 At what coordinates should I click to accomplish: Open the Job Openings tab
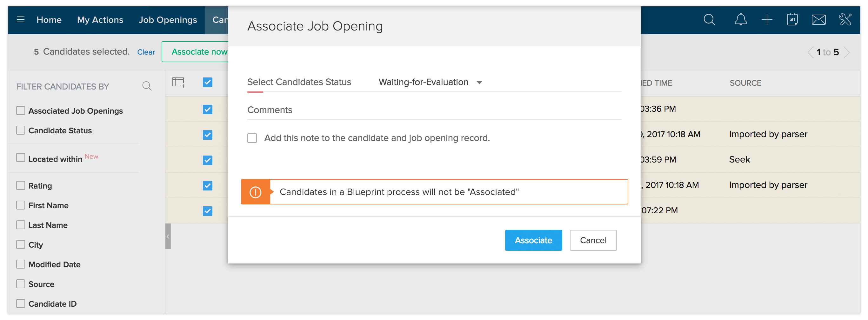tap(168, 20)
